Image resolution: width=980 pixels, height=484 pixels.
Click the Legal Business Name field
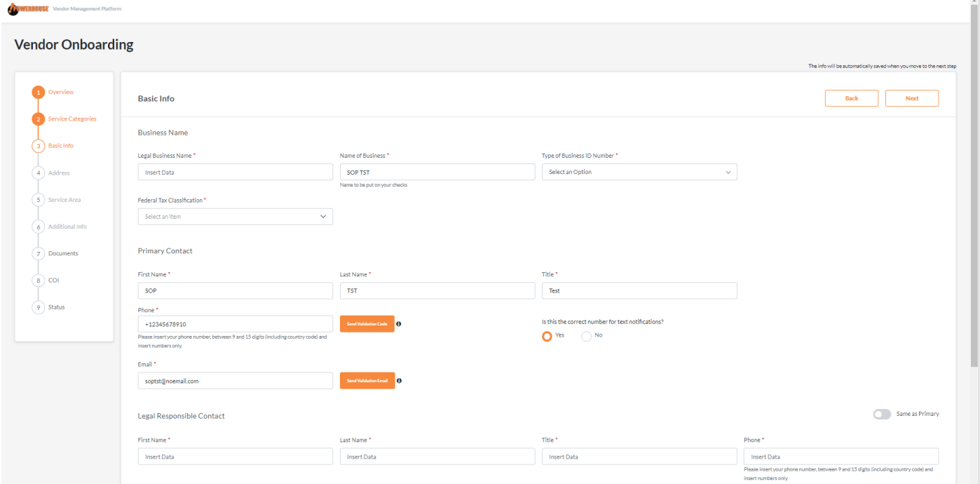pos(235,173)
